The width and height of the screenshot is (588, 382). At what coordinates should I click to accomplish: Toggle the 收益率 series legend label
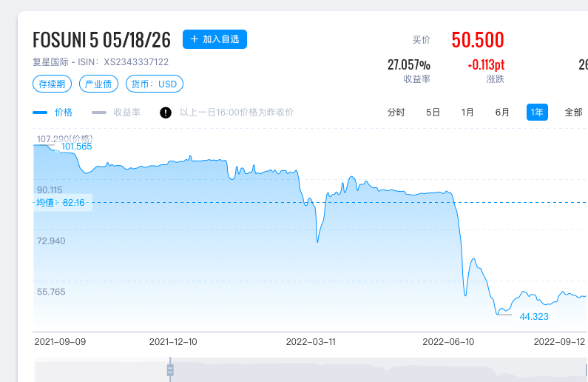(126, 113)
